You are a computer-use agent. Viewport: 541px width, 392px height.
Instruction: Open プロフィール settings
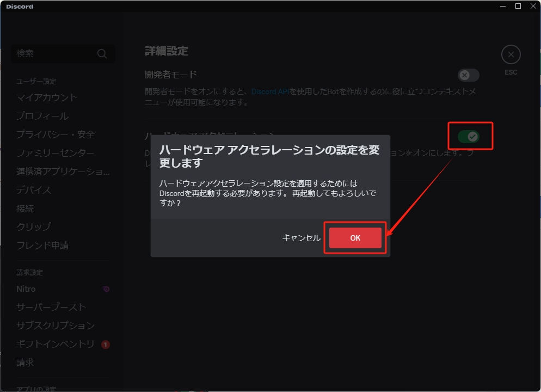tap(42, 116)
